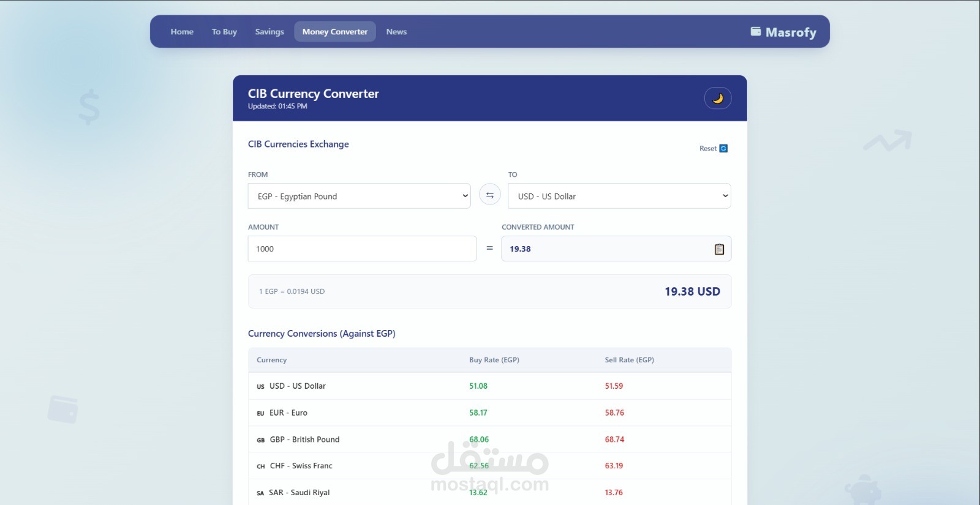Click the EU flag code beside EUR

click(260, 413)
